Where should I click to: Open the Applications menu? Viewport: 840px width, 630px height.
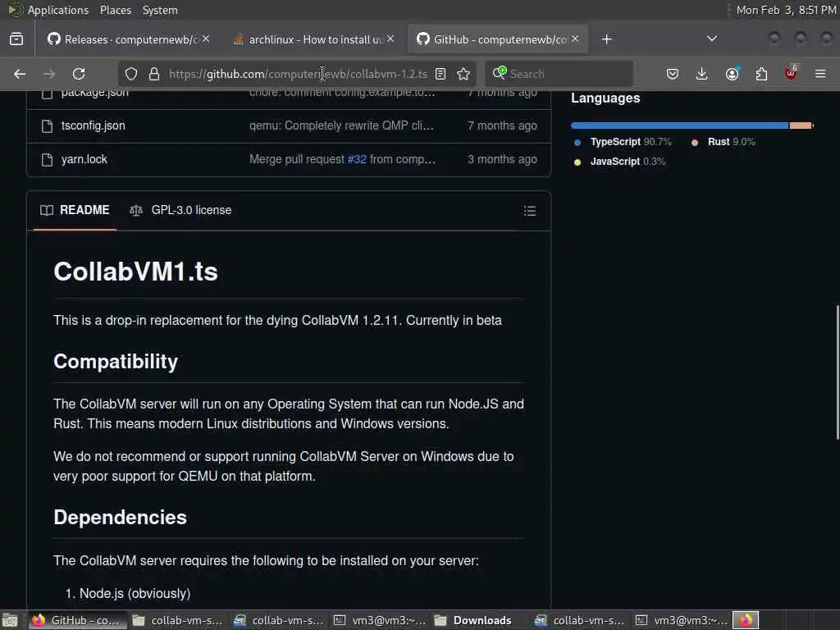(58, 10)
